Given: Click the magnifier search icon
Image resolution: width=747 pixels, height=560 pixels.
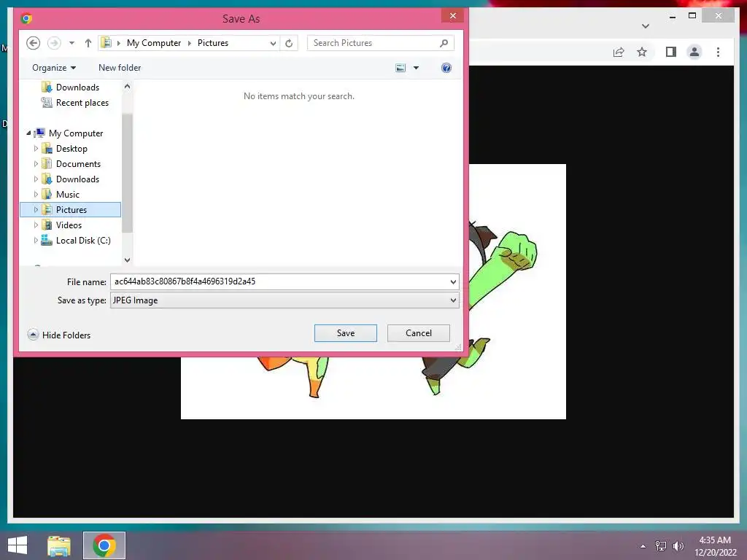Looking at the screenshot, I should click(x=444, y=43).
